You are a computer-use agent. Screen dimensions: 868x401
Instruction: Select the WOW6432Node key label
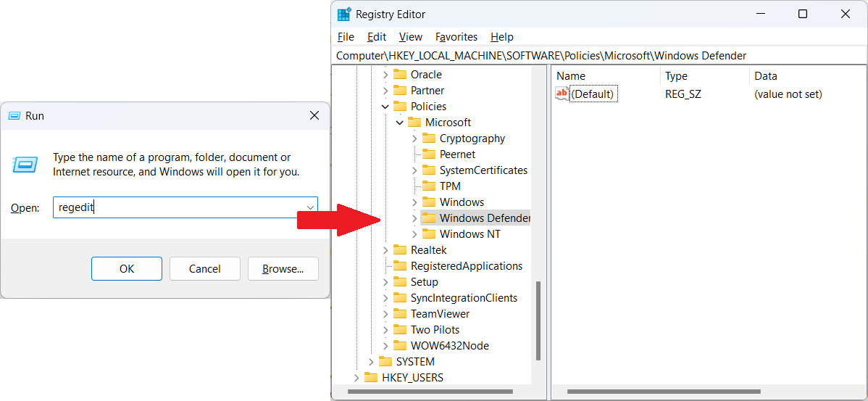click(x=449, y=346)
